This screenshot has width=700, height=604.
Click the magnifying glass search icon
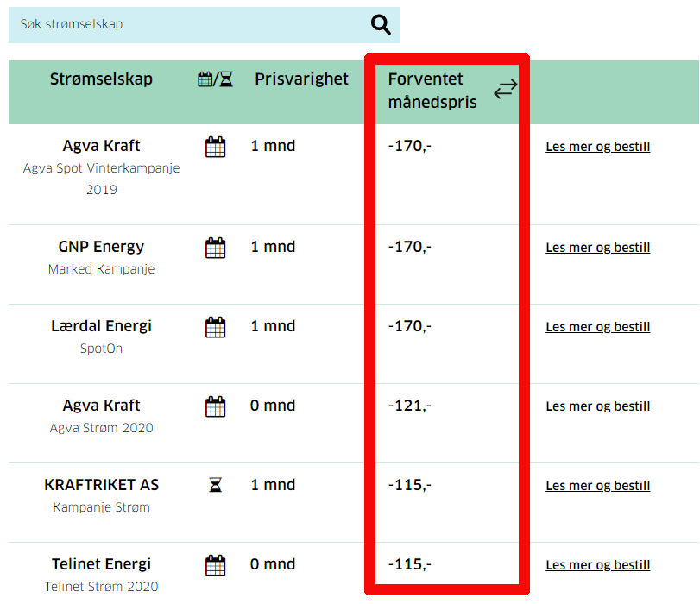[x=381, y=24]
